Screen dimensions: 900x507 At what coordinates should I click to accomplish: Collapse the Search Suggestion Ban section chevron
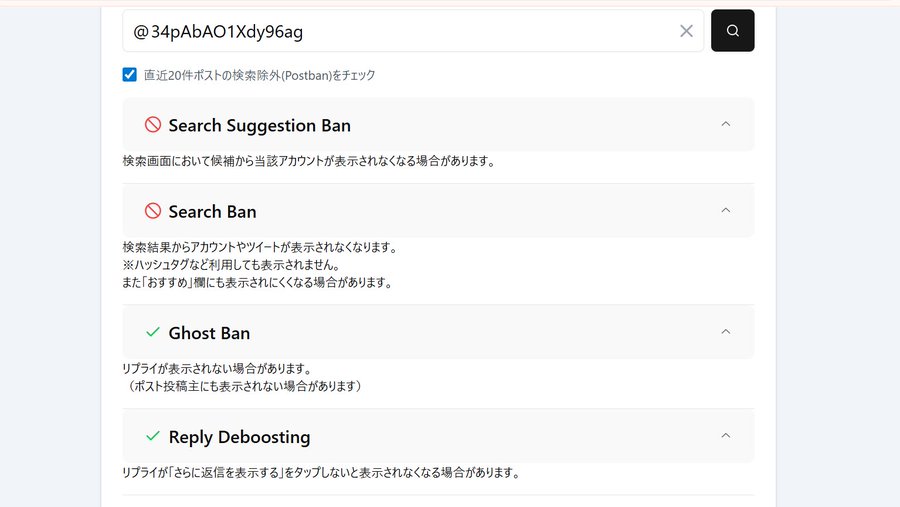tap(726, 125)
